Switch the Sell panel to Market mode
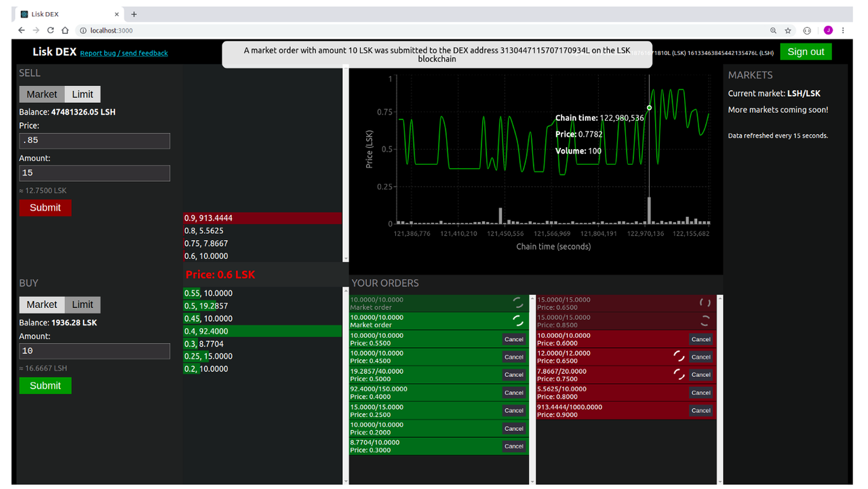The height and width of the screenshot is (489, 868). point(42,94)
